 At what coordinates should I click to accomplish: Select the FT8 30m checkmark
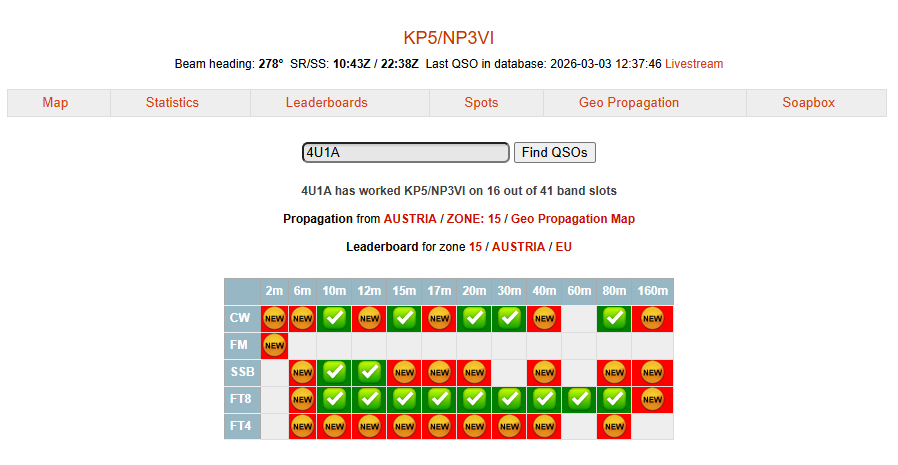point(509,399)
